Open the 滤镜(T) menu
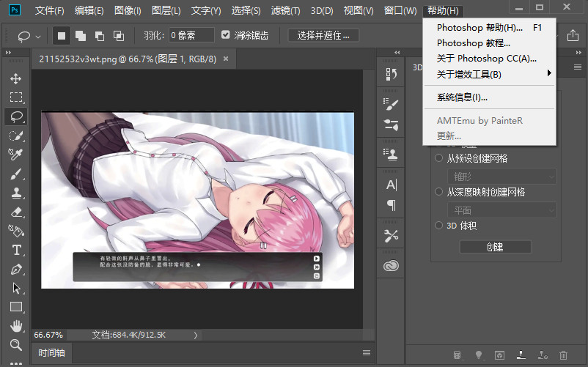588x367 pixels. coord(285,11)
